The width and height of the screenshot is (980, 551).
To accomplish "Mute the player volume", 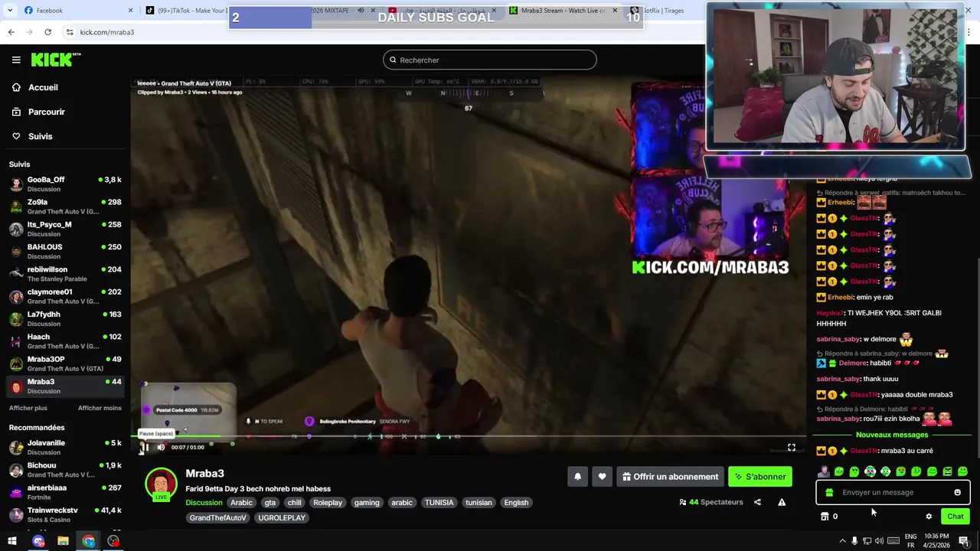I will click(161, 447).
